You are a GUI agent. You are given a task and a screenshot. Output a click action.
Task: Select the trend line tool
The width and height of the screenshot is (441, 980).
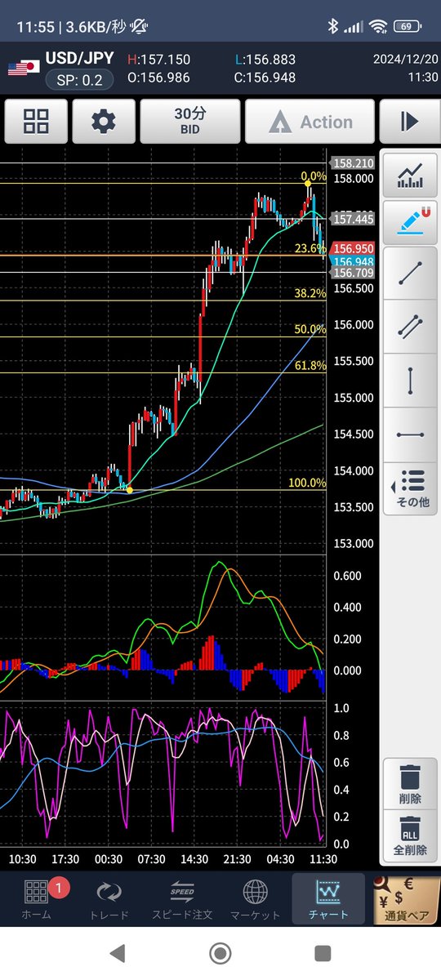[410, 274]
